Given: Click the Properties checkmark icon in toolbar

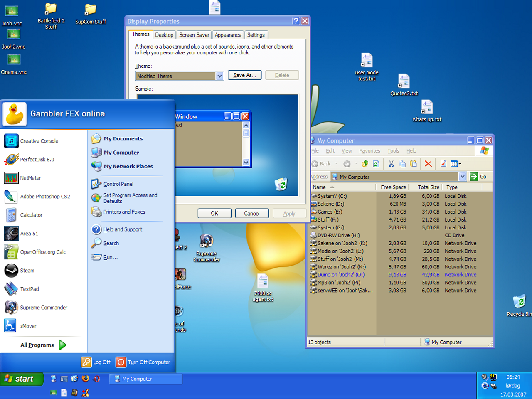Looking at the screenshot, I should pyautogui.click(x=443, y=164).
